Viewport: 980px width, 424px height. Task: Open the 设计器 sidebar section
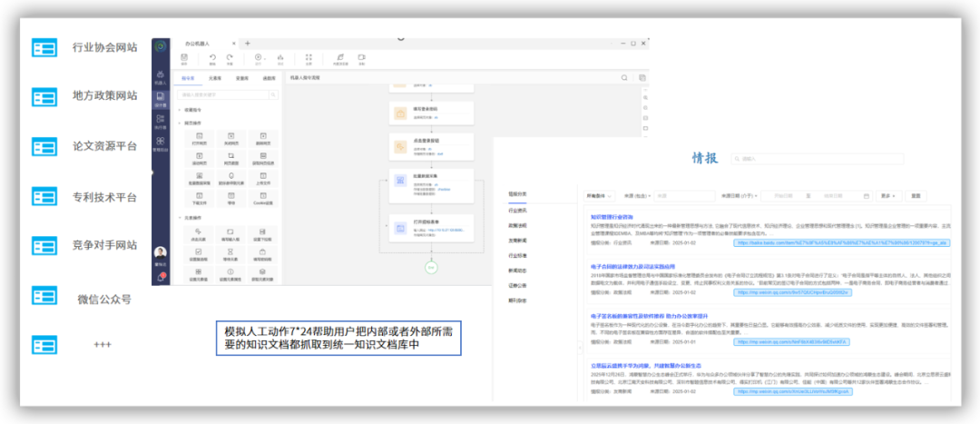(161, 100)
